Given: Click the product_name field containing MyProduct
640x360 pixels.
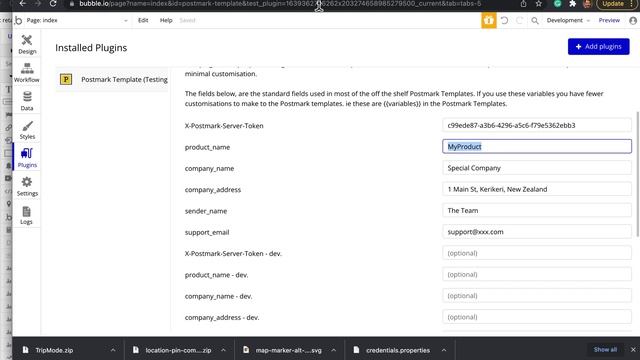Looking at the screenshot, I should tap(537, 147).
